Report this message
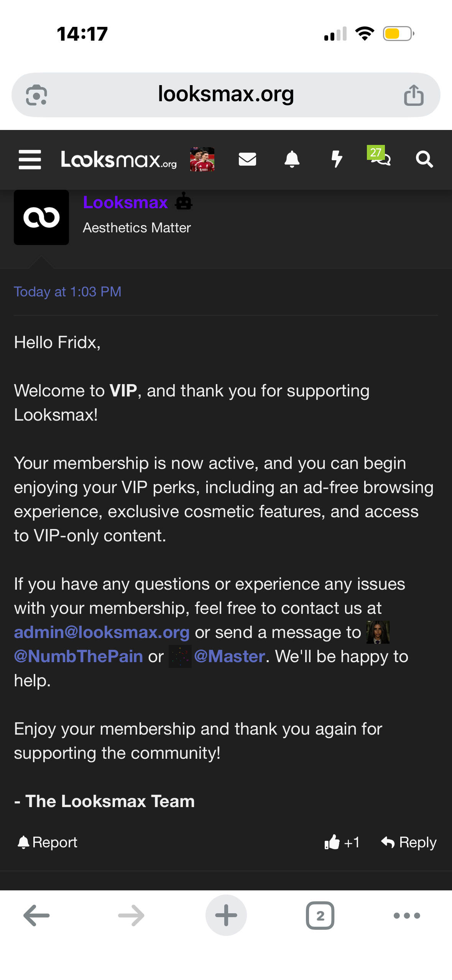 (48, 842)
